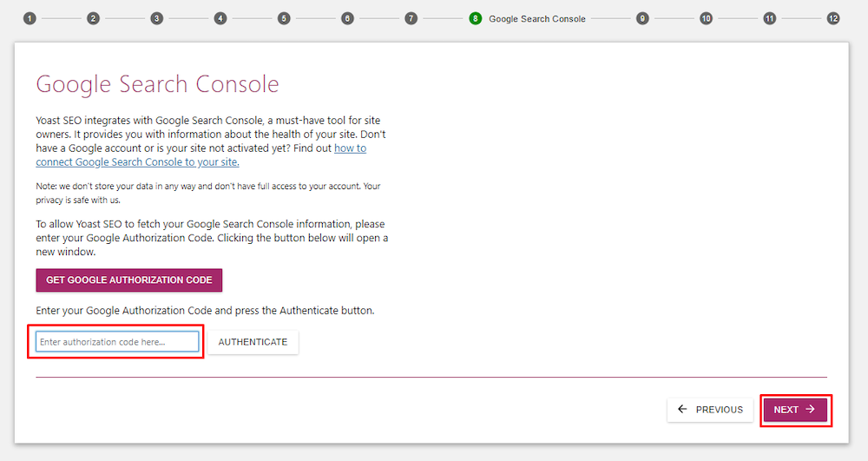Jump to step 2 circle
This screenshot has width=868, height=461.
pos(93,18)
